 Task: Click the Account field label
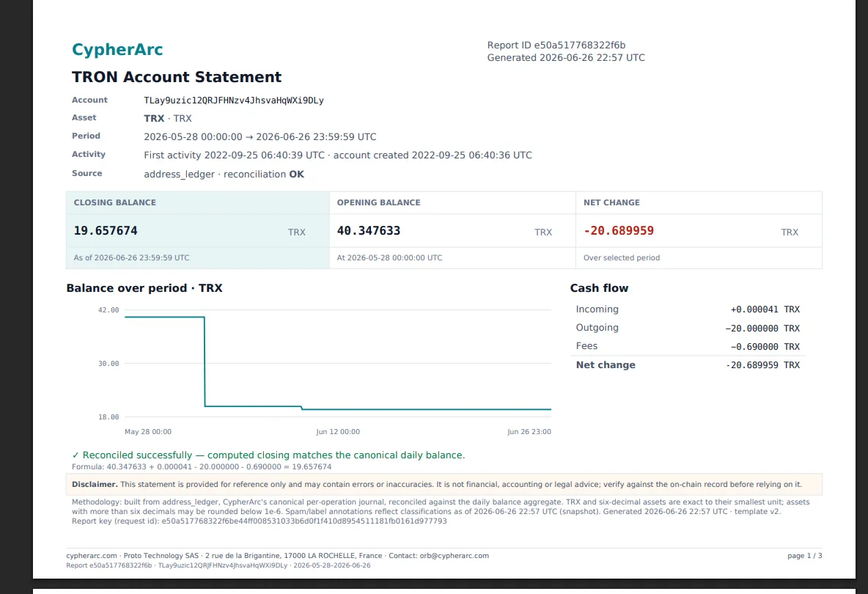point(89,100)
